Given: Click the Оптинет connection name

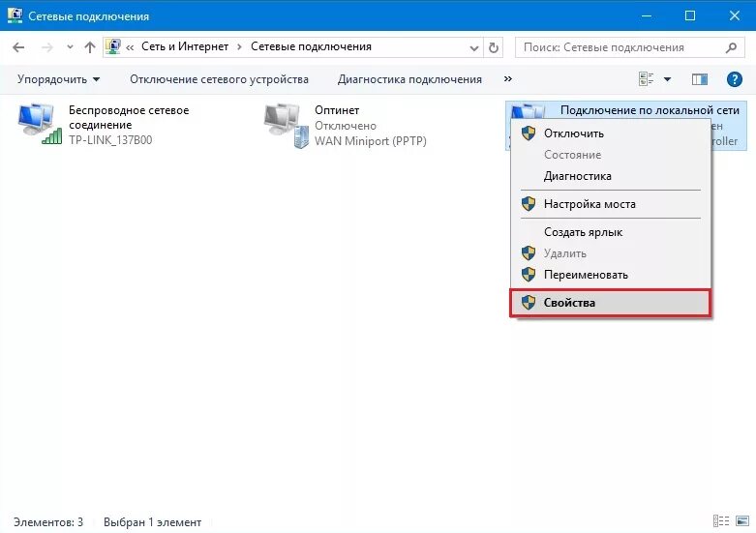Looking at the screenshot, I should pos(337,110).
